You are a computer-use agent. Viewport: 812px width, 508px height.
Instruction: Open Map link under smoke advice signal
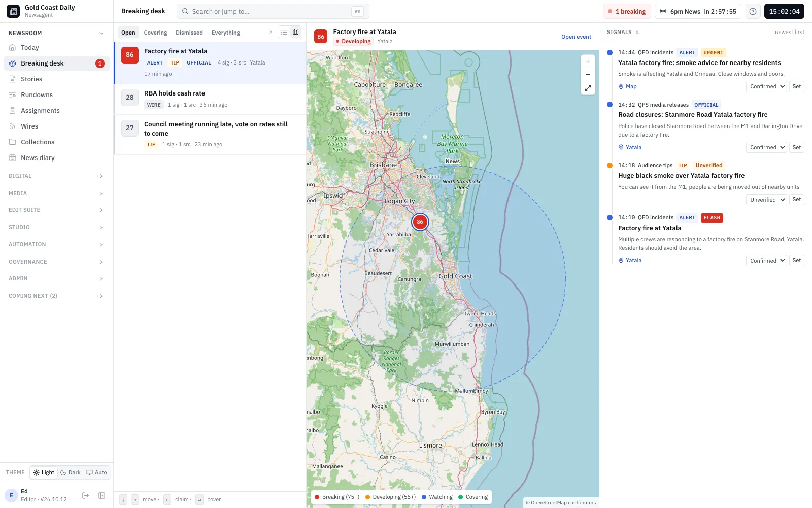627,87
